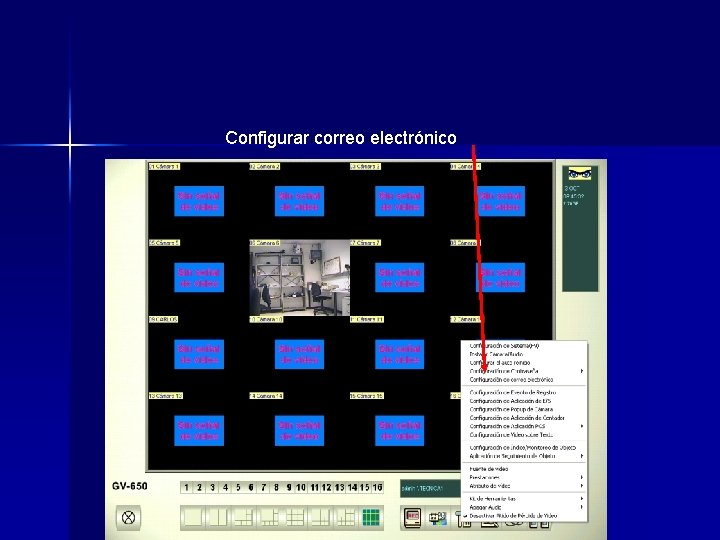Select camera button 14
This screenshot has width=720, height=540.
click(x=352, y=487)
